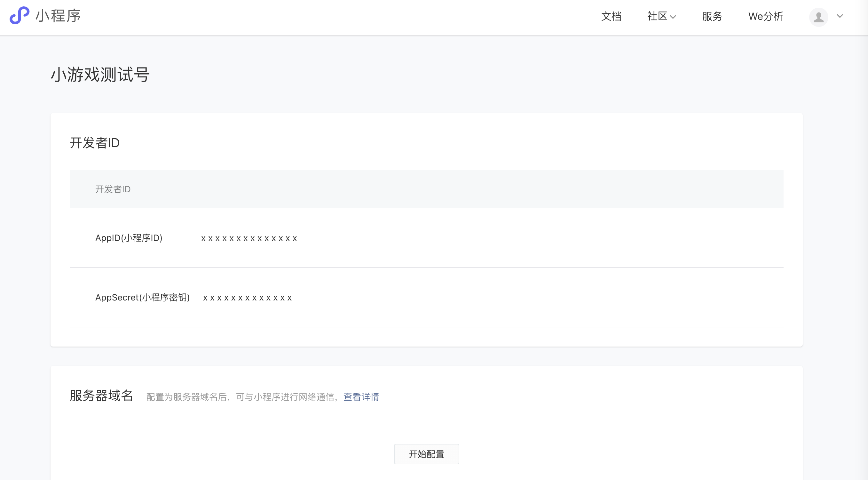Open the 查看详情 link
Viewport: 868px width, 480px height.
click(x=361, y=397)
